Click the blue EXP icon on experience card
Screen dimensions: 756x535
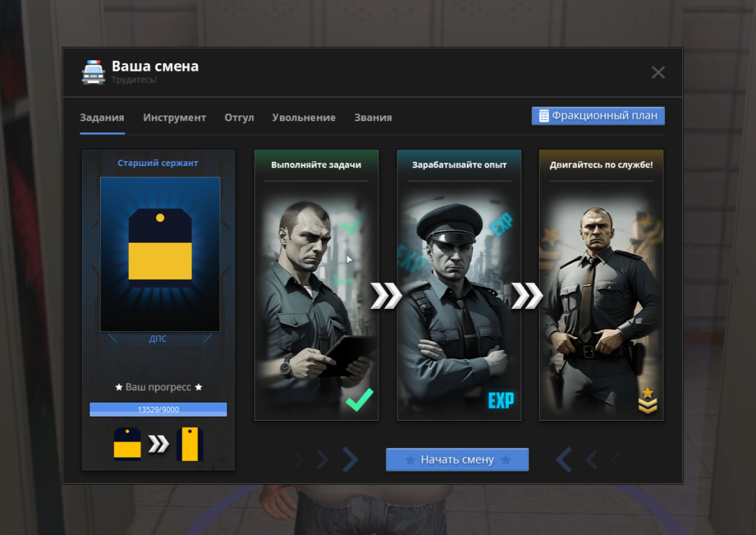[x=501, y=401]
